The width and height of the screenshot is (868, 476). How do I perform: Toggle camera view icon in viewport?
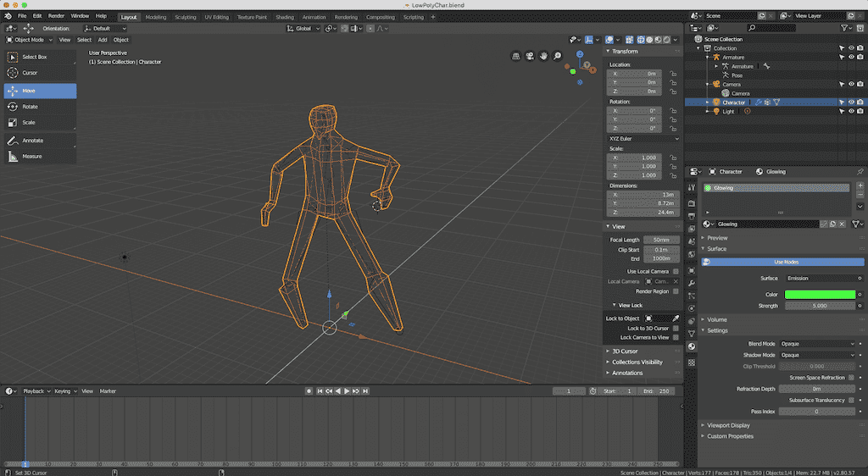(529, 57)
